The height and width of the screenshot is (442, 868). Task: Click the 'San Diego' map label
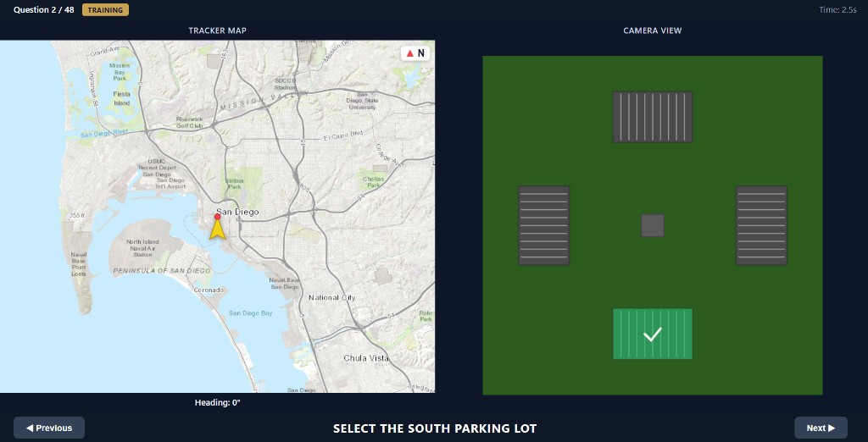pyautogui.click(x=237, y=212)
